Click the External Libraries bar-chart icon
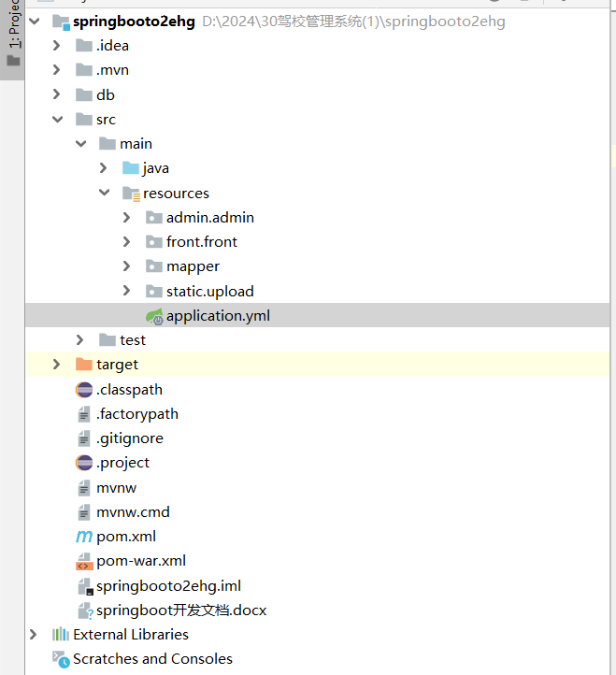The height and width of the screenshot is (675, 616). 61,635
